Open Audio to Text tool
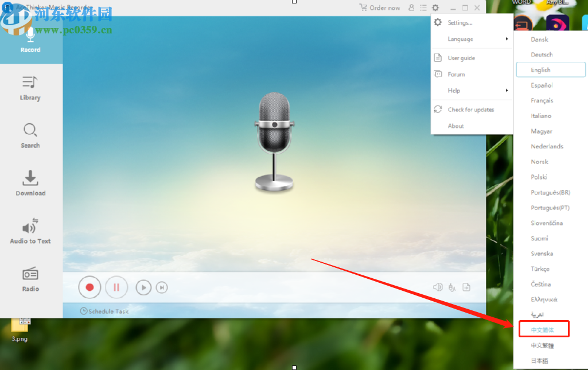 [x=30, y=231]
